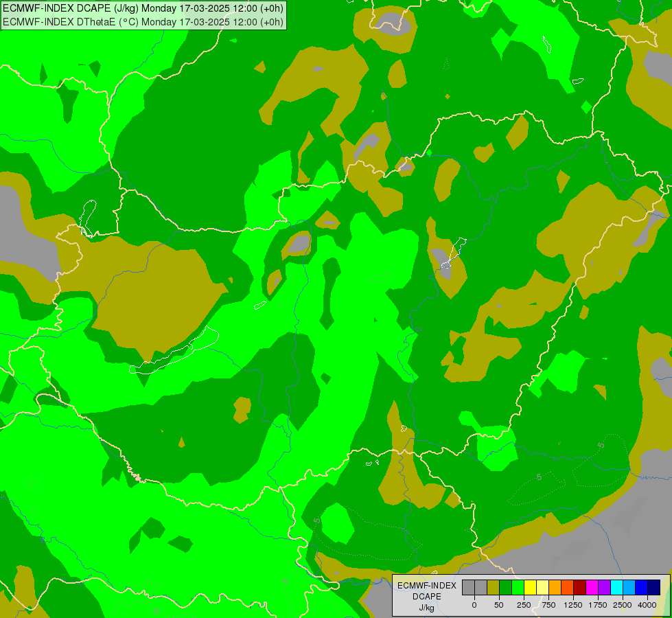Click the legend tick value '0'
The width and height of the screenshot is (672, 618).
(x=474, y=605)
